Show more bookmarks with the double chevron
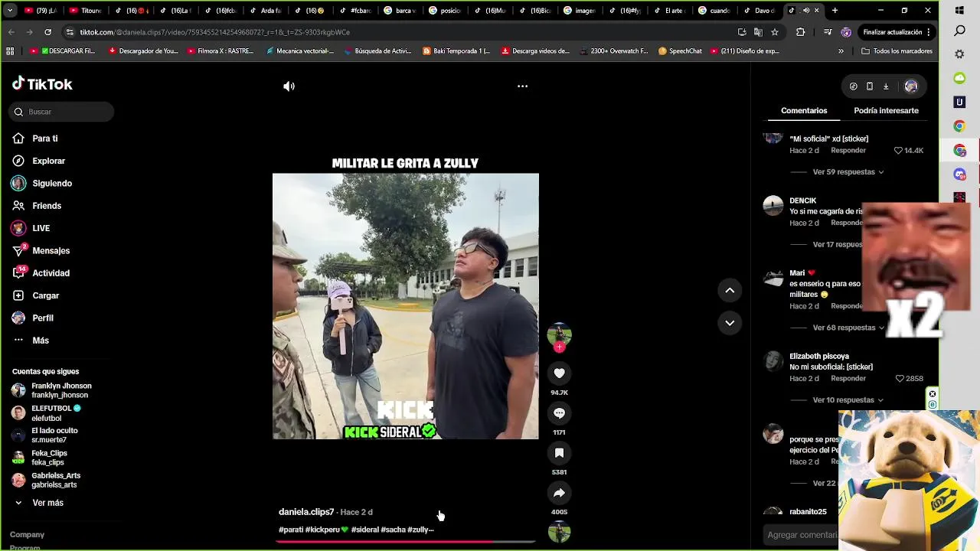Viewport: 980px width, 551px height. [x=841, y=51]
